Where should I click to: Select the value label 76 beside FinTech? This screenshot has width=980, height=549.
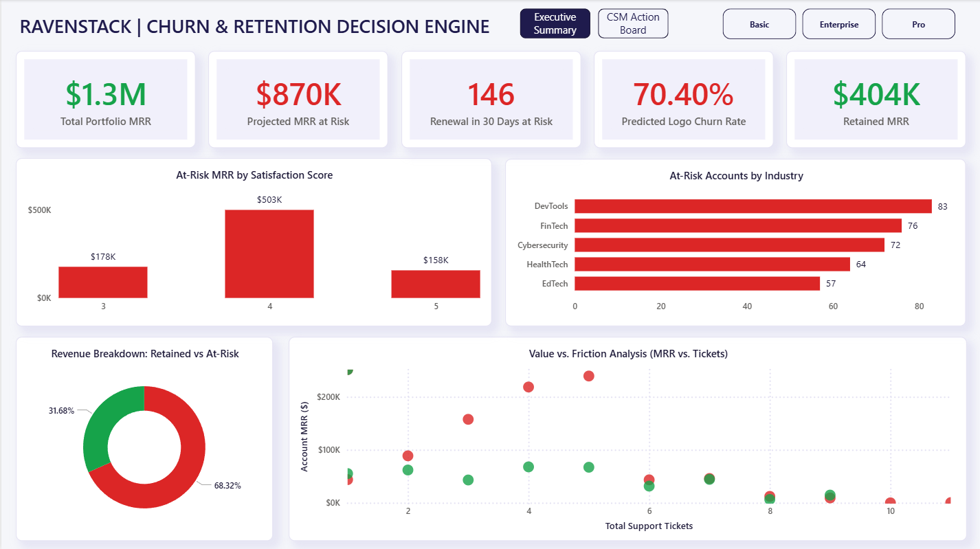[913, 225]
